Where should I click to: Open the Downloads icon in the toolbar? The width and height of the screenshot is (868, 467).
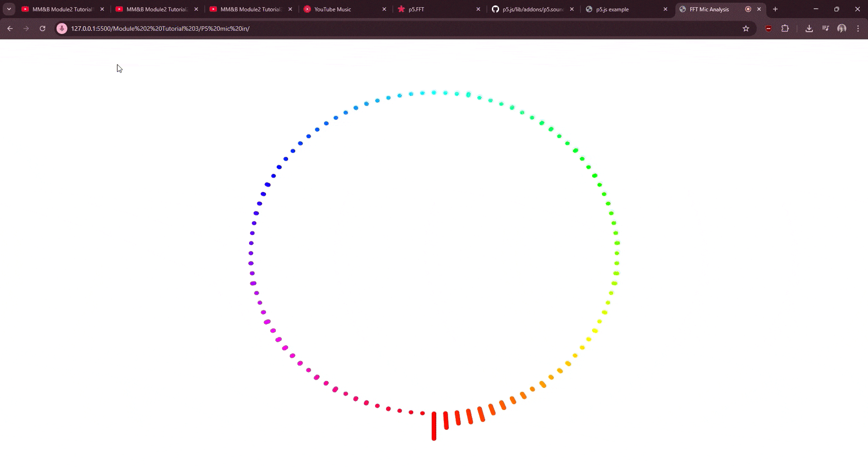(x=809, y=28)
